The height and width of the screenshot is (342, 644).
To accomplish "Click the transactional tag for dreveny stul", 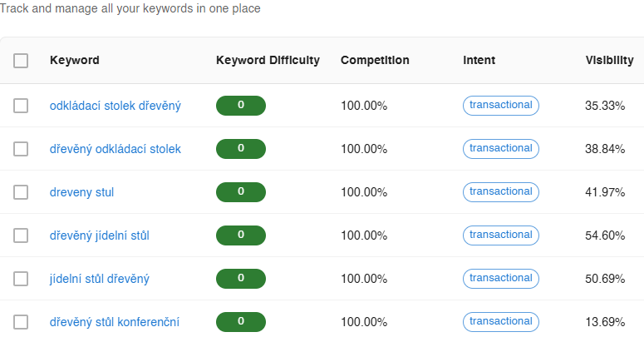I will [501, 191].
